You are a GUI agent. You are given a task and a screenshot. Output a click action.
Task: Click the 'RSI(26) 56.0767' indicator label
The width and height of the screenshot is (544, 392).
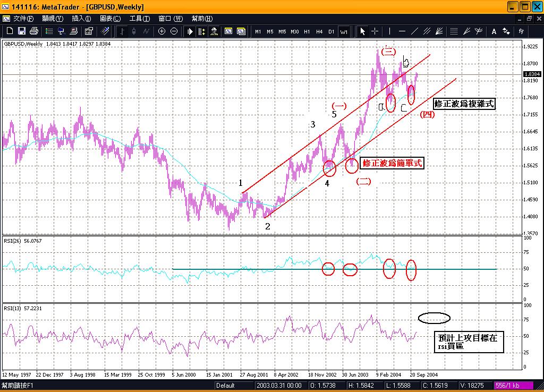22,241
